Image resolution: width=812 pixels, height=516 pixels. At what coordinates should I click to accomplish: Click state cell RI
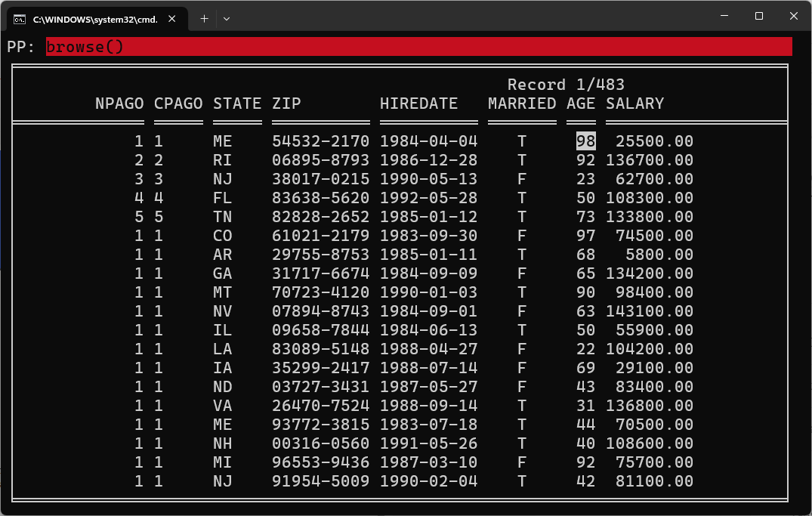222,160
